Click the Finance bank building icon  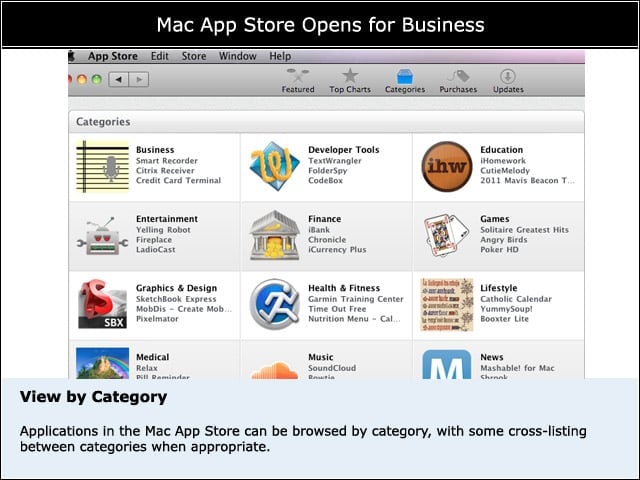click(x=274, y=236)
